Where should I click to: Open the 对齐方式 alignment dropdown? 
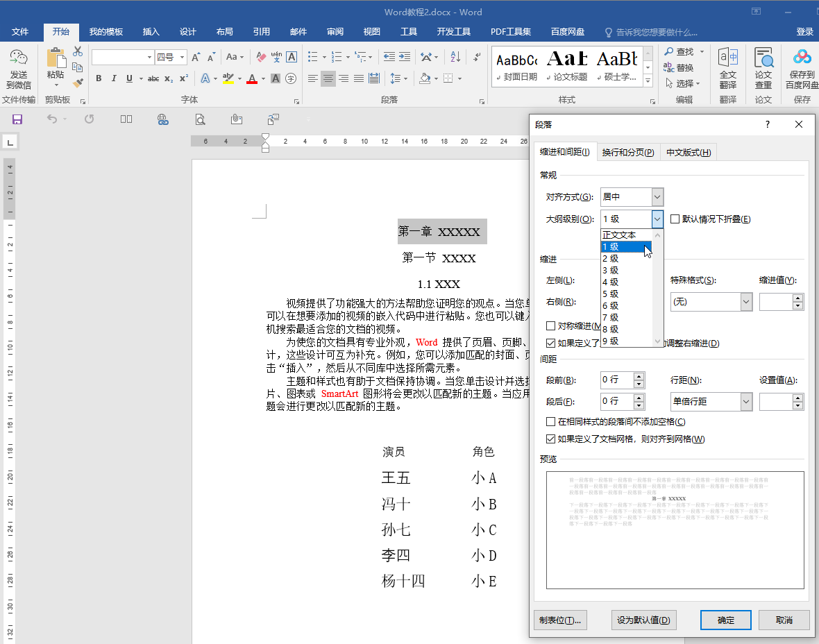(657, 197)
